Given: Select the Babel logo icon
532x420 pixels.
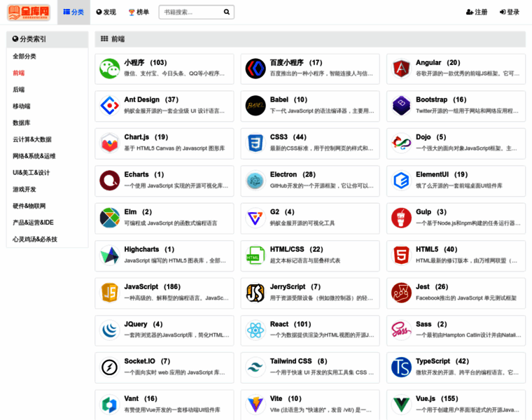Looking at the screenshot, I should (x=255, y=106).
